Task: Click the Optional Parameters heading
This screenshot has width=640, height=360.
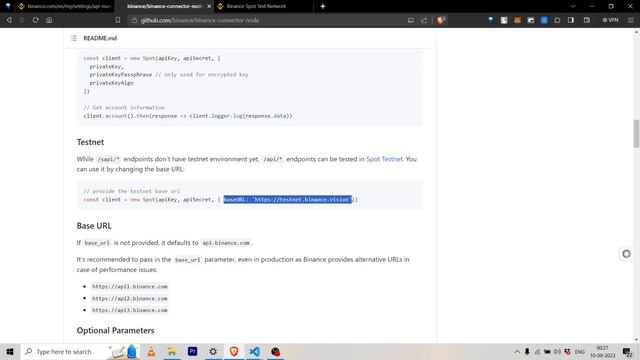Action: (116, 330)
